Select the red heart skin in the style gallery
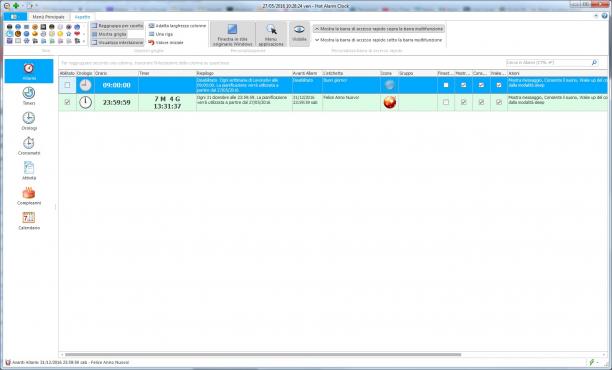 coord(77,34)
